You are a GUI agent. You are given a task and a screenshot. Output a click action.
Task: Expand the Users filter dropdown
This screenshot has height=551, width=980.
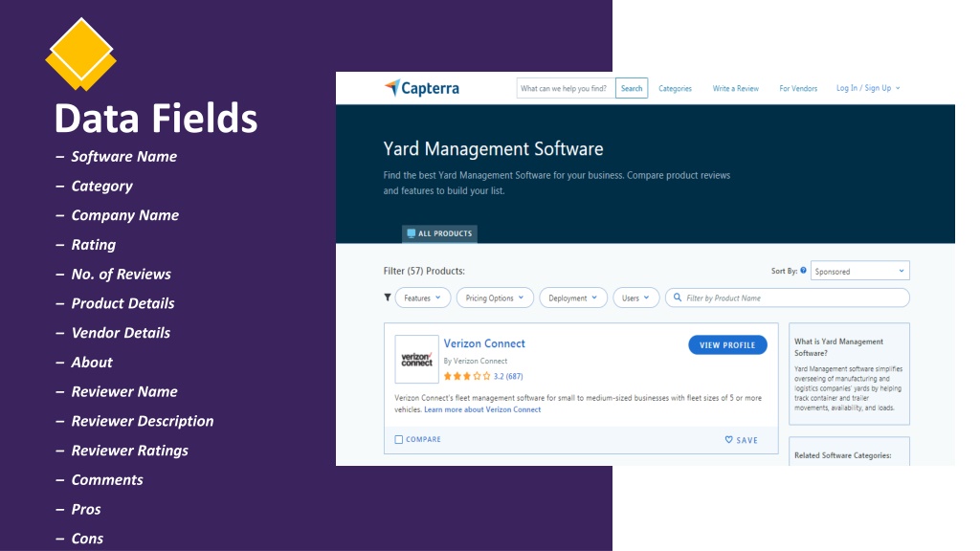[x=635, y=298]
